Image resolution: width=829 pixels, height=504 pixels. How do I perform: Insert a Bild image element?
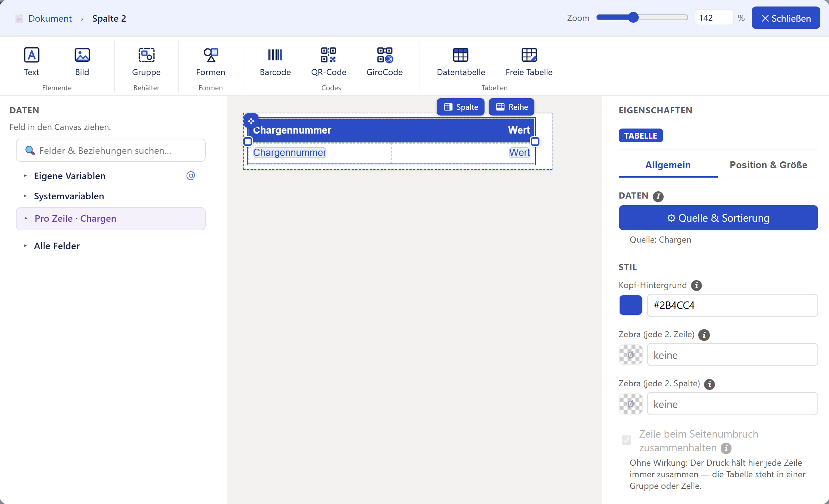click(82, 62)
